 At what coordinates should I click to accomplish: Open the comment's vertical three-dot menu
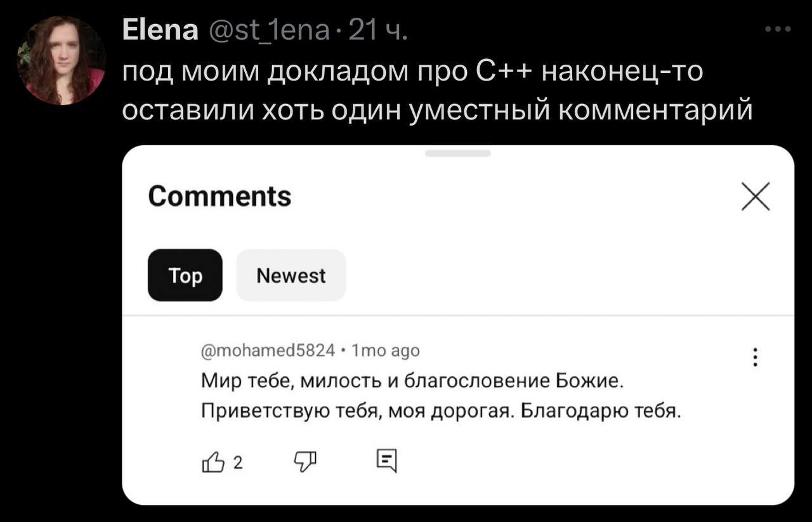pyautogui.click(x=755, y=357)
